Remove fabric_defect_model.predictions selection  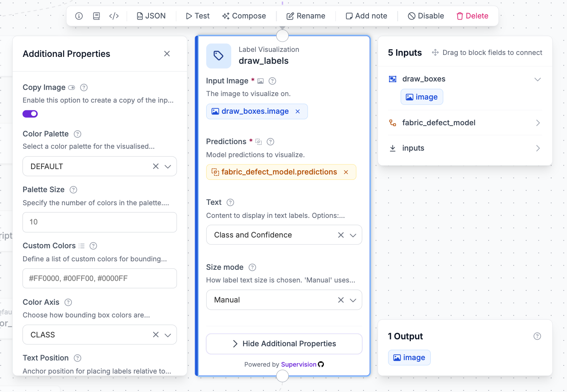(346, 172)
